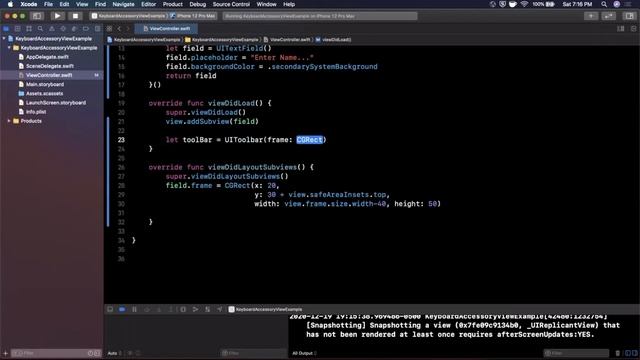Open Info.plist file
The height and width of the screenshot is (360, 640).
click(x=36, y=111)
